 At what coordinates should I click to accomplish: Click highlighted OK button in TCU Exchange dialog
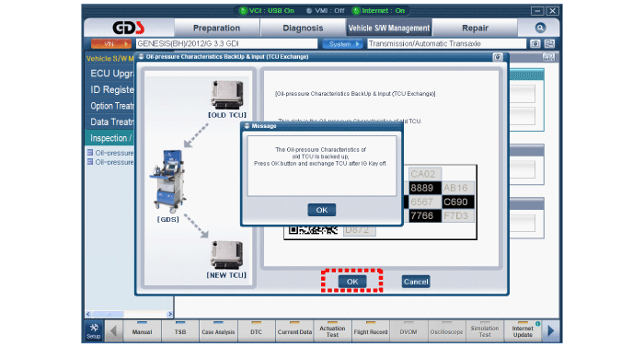click(352, 282)
